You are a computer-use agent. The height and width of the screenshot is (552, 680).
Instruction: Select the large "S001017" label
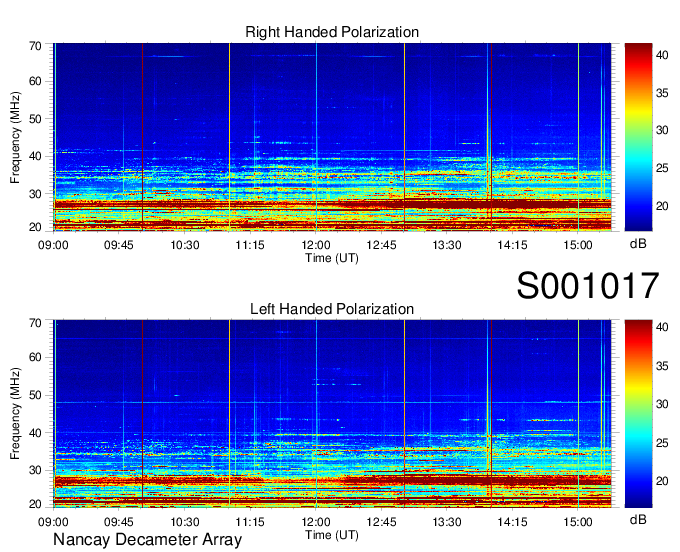588,286
